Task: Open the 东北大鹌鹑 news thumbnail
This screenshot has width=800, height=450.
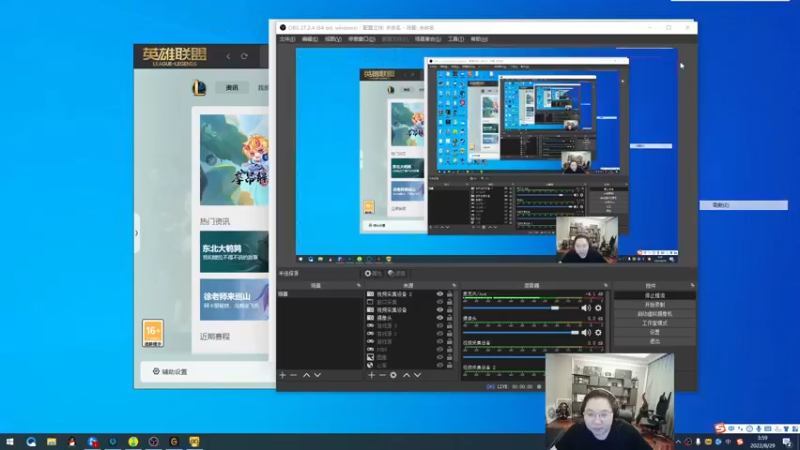Action: (x=234, y=252)
